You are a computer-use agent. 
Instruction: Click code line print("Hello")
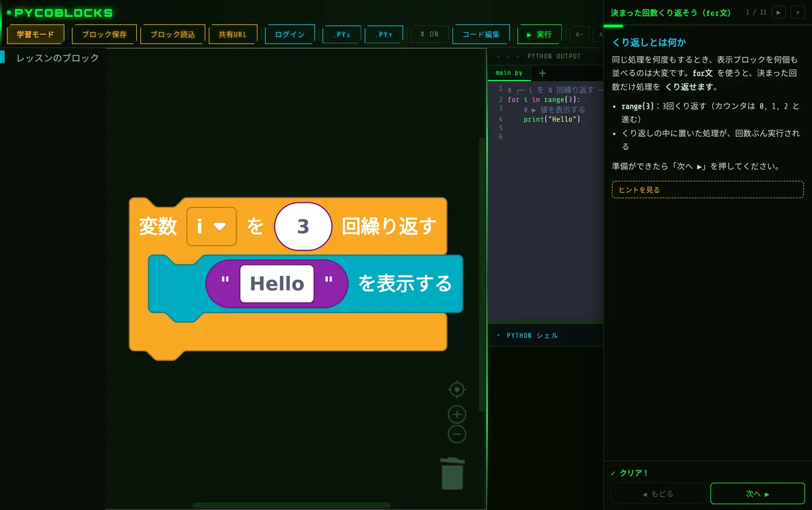tap(552, 119)
